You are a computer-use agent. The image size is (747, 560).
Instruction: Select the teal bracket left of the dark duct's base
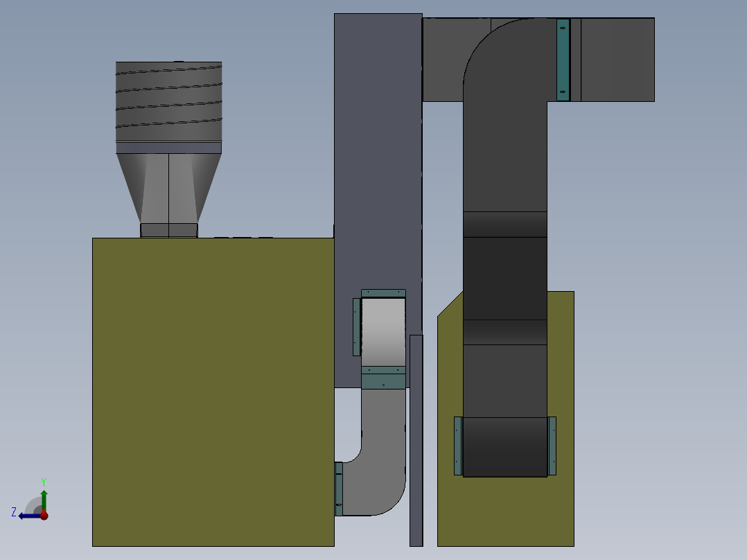(x=458, y=446)
